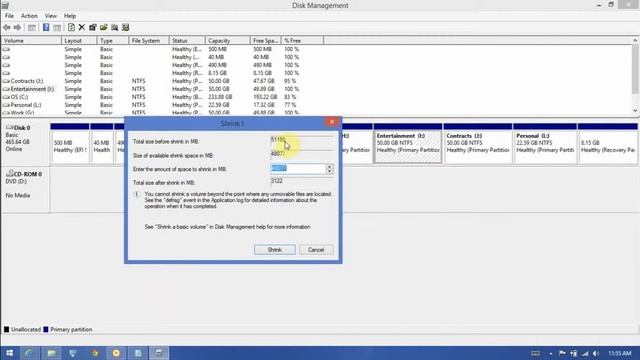Click the Explore magnifier toolbar icon

click(115, 27)
